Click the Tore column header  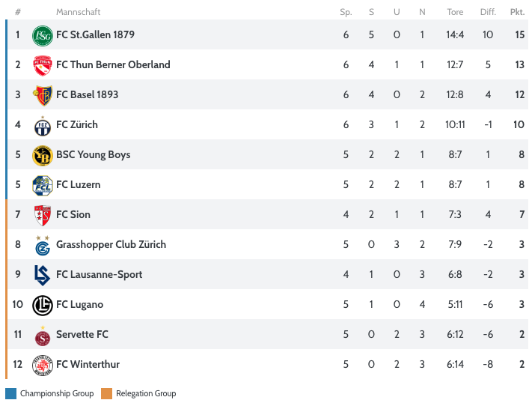tap(455, 12)
